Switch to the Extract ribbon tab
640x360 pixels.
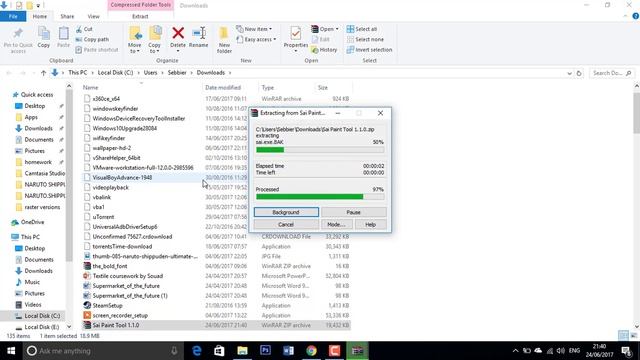140,16
